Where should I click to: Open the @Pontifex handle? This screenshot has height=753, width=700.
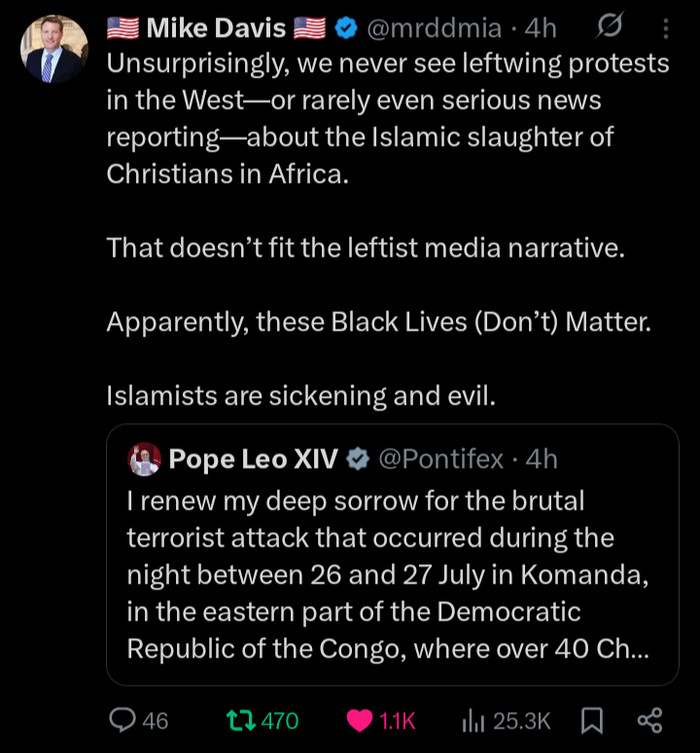tap(439, 458)
